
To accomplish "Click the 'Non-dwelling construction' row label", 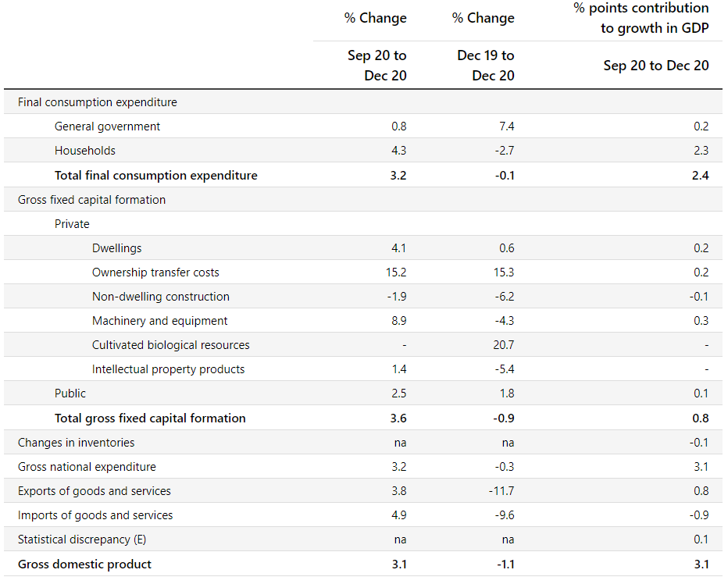I will 160,297.
